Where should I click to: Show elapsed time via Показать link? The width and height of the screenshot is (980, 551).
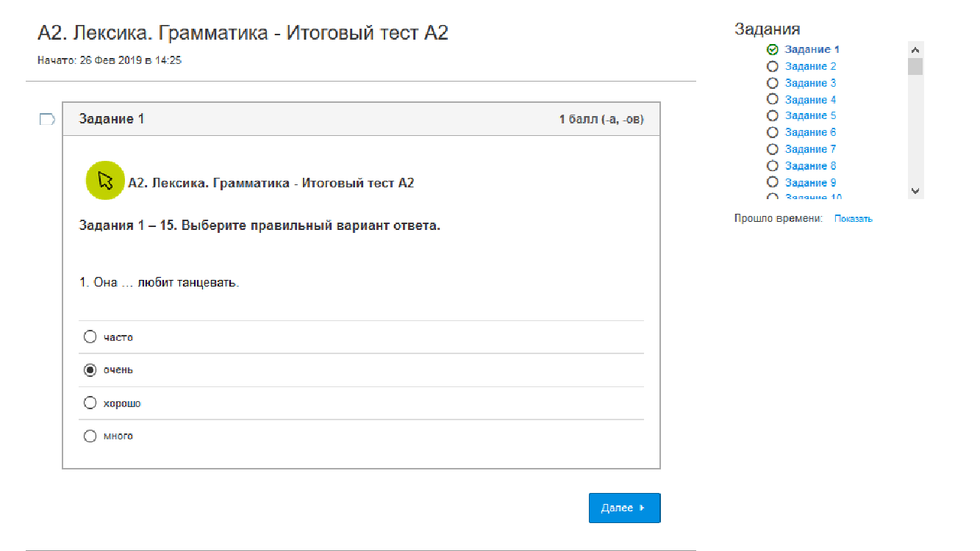[853, 219]
